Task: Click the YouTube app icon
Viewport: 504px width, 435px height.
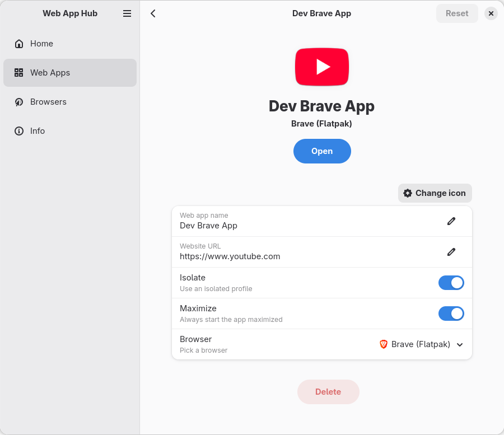Action: pos(322,67)
